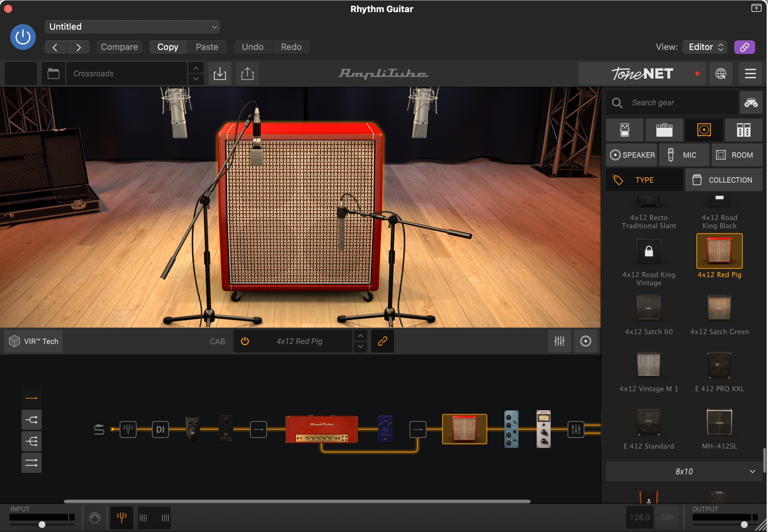768x532 pixels.
Task: Choose the MH-412SL cabinet
Action: tap(719, 422)
